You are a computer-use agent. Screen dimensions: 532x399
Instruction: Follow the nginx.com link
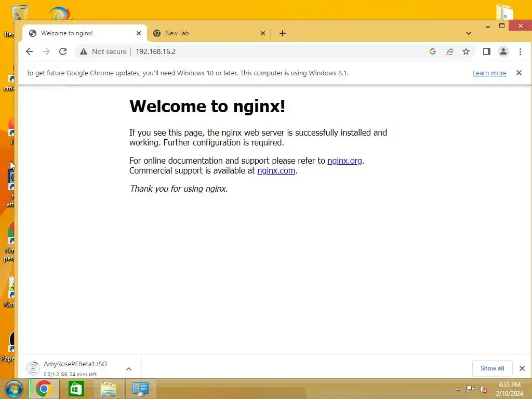[x=276, y=170]
